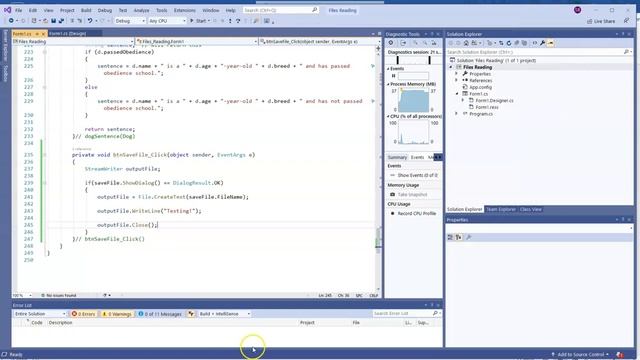This screenshot has height=360, width=640.
Task: Select the Events tab in Diagnostic Tools
Action: [x=417, y=158]
